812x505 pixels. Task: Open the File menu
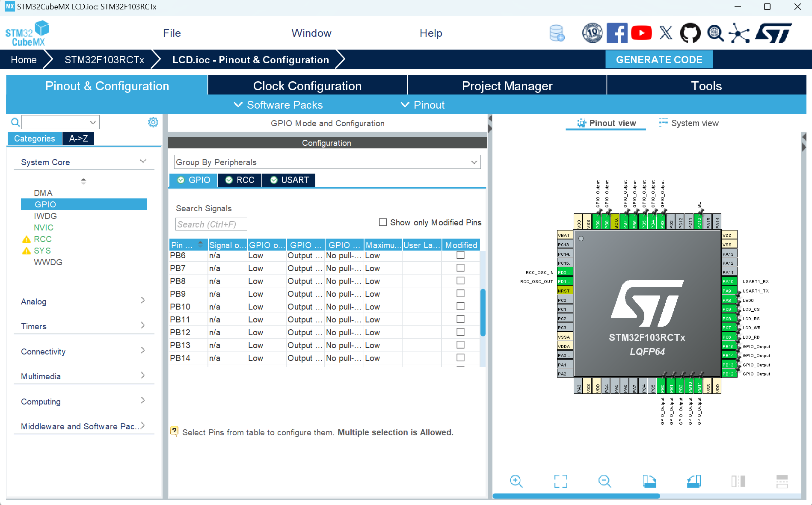(172, 33)
